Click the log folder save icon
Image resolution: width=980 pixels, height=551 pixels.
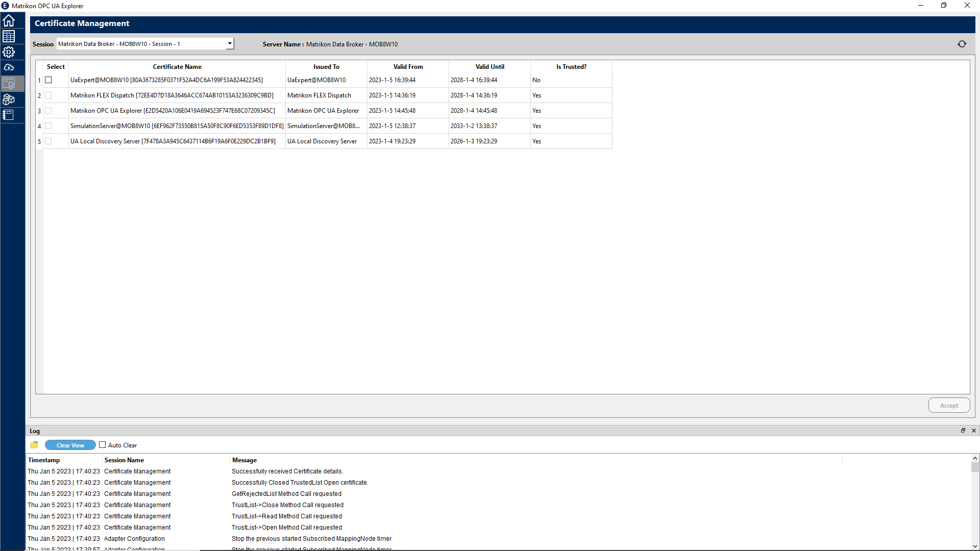pos(34,445)
